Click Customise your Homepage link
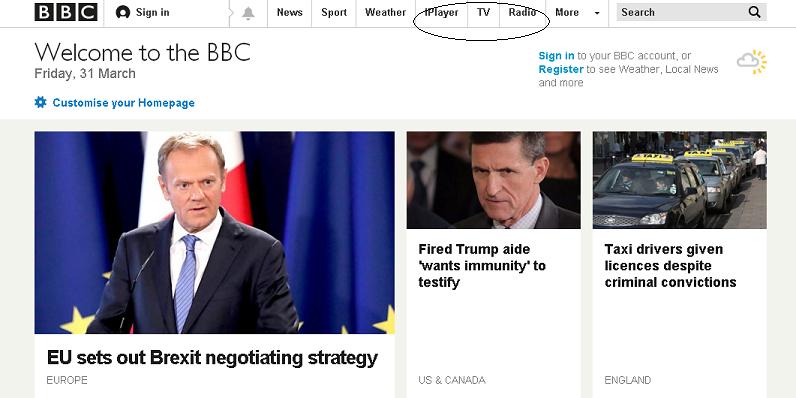Image resolution: width=796 pixels, height=398 pixels. pyautogui.click(x=123, y=103)
